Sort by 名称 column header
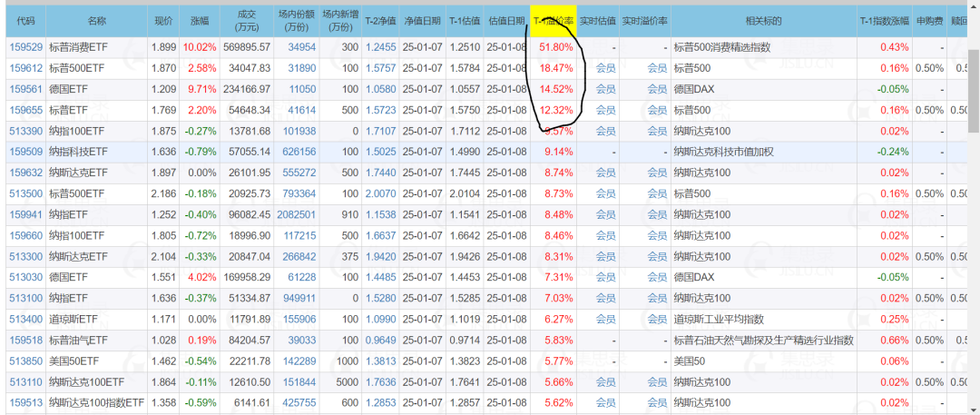Viewport: 980px width, 415px height. pos(97,21)
